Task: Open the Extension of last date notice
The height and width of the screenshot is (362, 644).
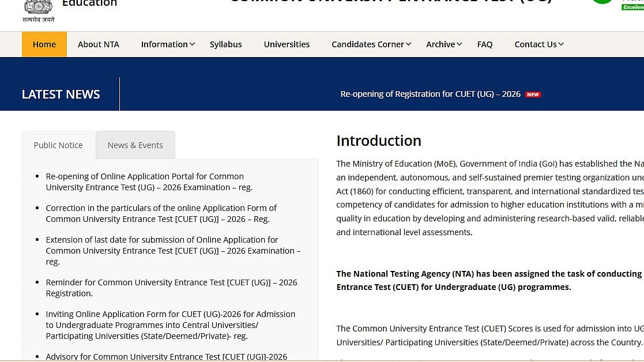Action: 173,250
